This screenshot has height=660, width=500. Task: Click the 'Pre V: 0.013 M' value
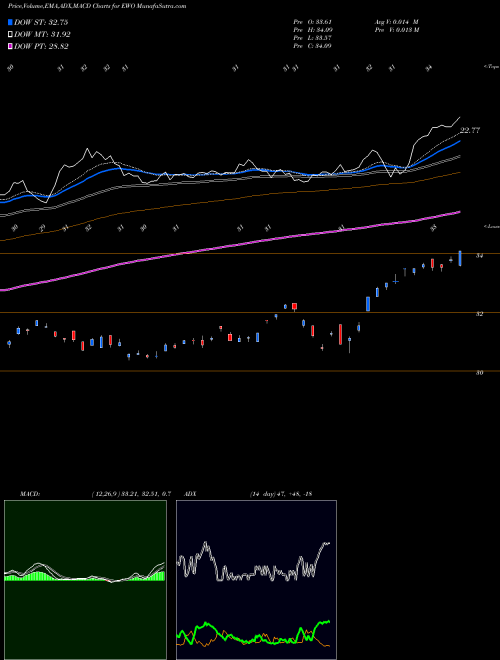tap(396, 30)
